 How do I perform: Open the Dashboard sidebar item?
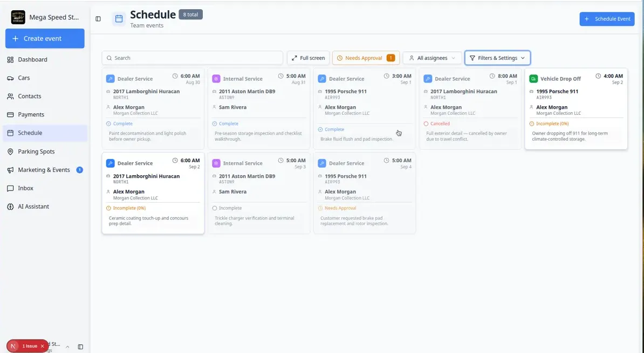tap(45, 59)
